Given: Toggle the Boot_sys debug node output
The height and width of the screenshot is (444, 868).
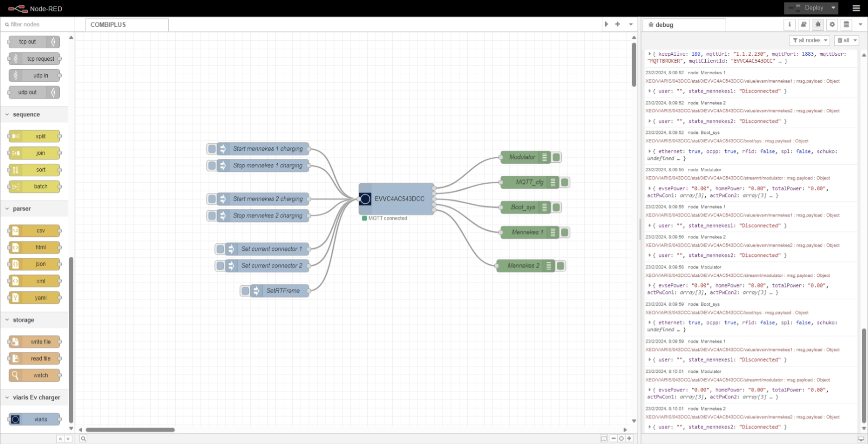Looking at the screenshot, I should tap(556, 207).
